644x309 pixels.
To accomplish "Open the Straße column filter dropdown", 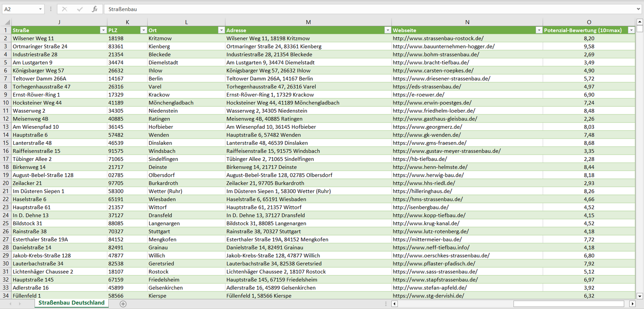I will (103, 30).
